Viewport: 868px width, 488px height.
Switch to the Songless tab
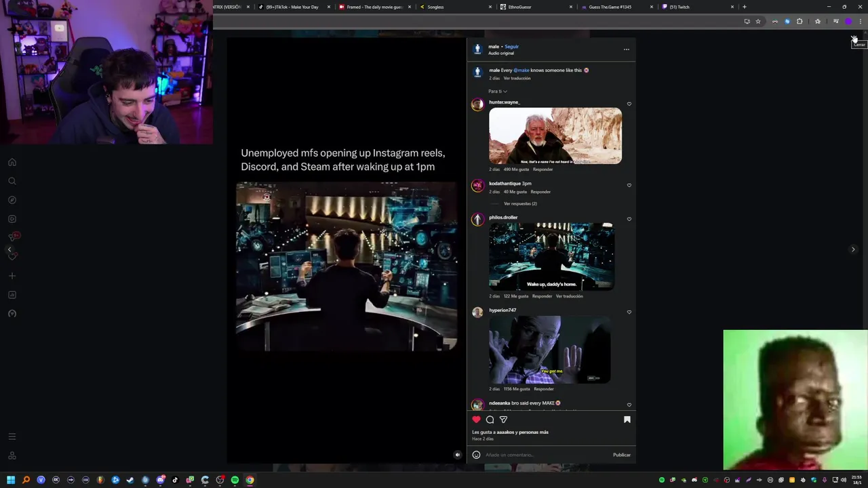pos(455,7)
